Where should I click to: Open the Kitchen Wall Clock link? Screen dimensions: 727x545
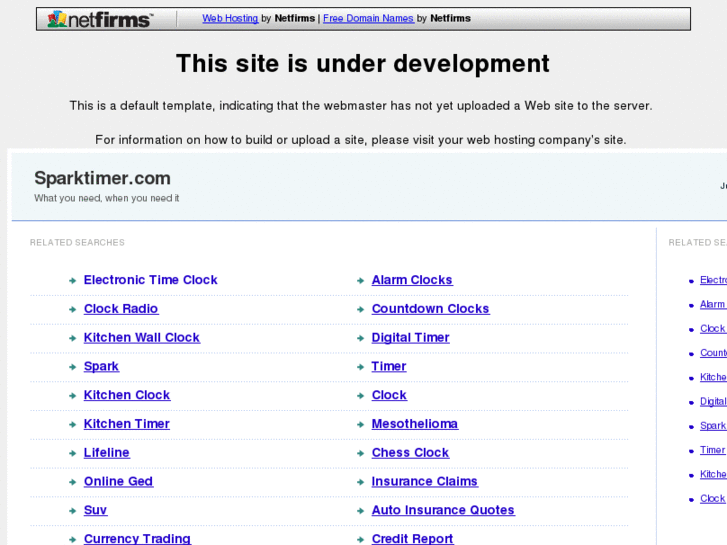(142, 337)
